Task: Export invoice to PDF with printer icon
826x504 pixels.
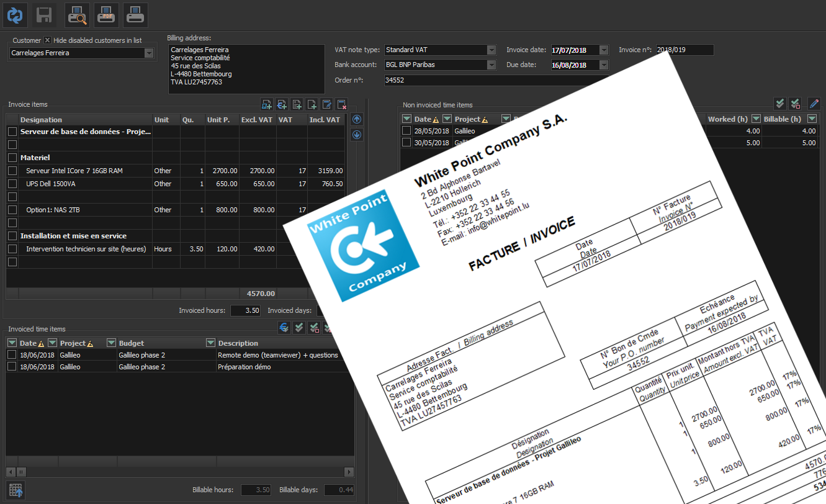Action: [x=106, y=15]
